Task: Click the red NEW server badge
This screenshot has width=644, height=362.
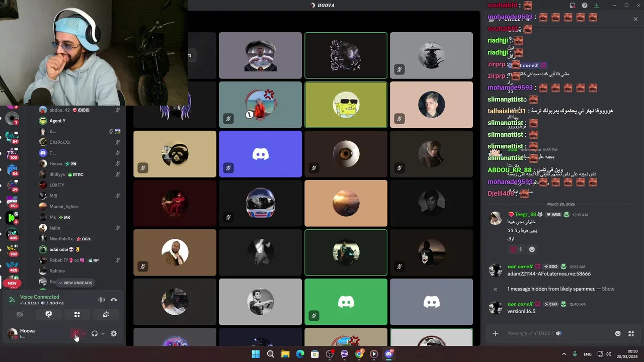Action: click(x=12, y=283)
